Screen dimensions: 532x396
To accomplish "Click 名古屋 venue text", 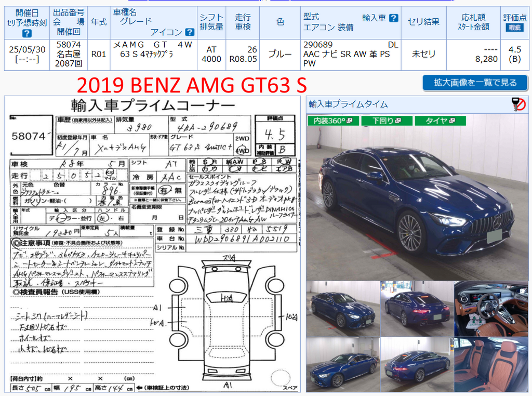I will [69, 54].
